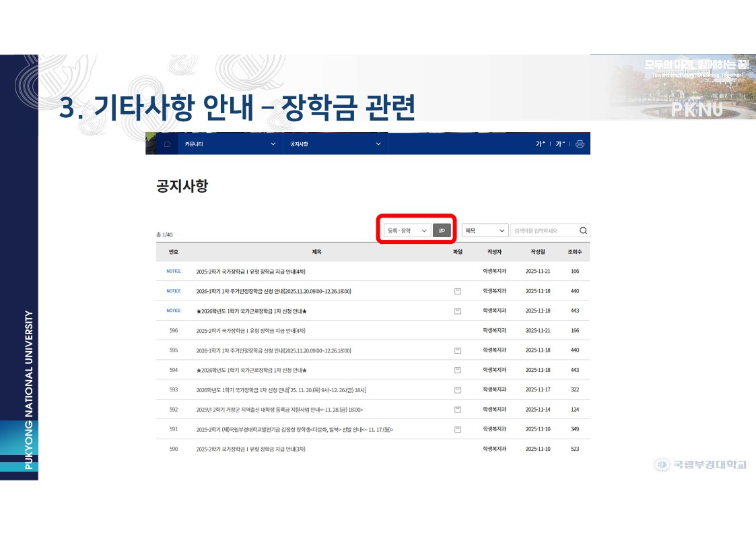Open post 593 국가장학금 1차 신청 안내

click(x=281, y=390)
